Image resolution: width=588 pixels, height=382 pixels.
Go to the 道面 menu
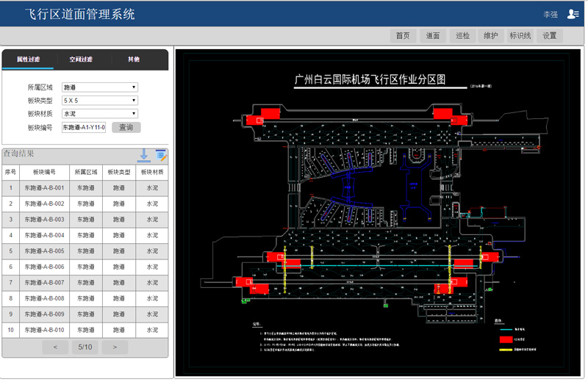[x=432, y=35]
